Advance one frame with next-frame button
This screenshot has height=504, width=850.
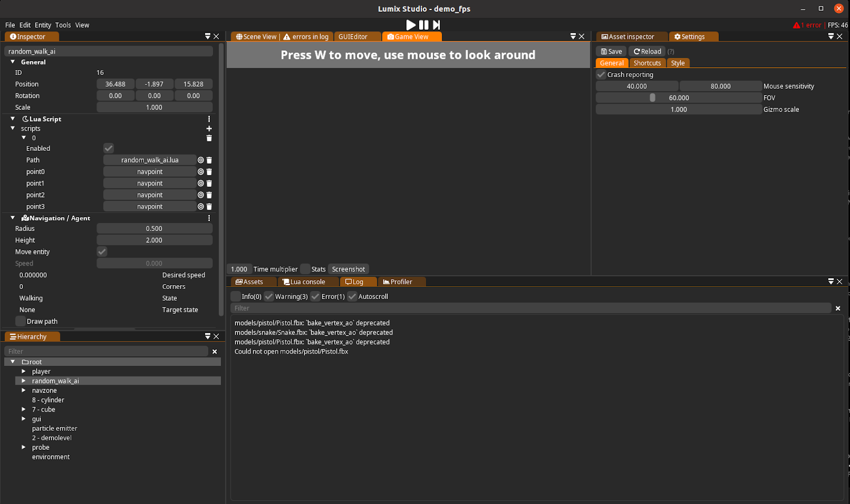436,25
